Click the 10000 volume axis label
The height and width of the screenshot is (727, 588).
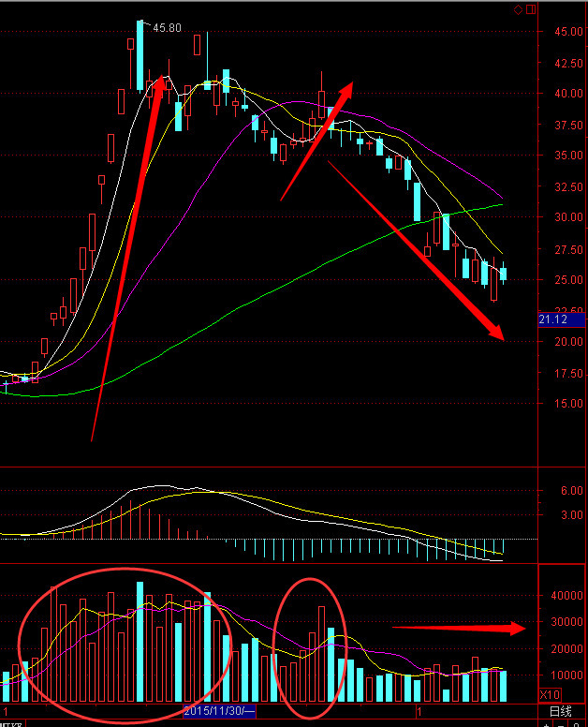coord(566,675)
